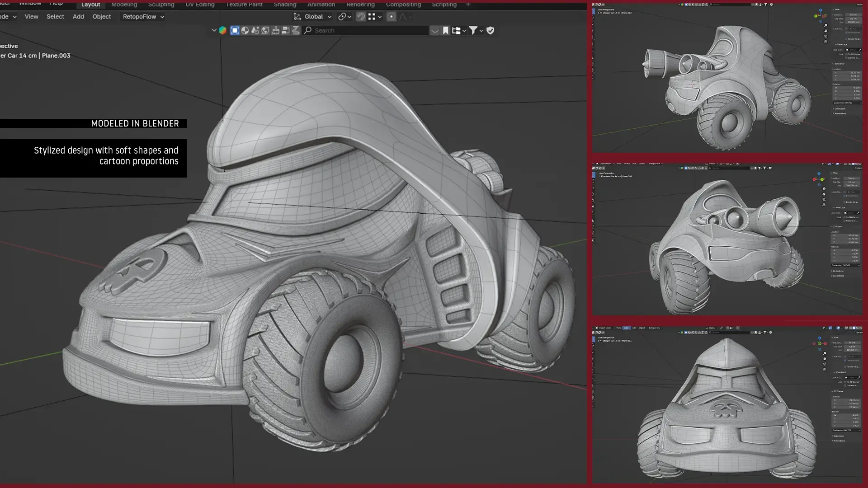Expand the small chevron left of hexagon icon
The width and height of the screenshot is (868, 488).
coord(214,30)
